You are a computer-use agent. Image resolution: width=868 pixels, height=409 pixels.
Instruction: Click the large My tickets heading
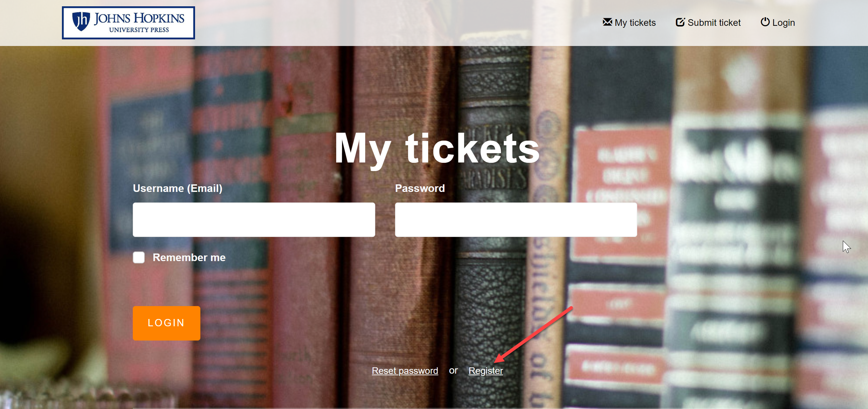437,149
